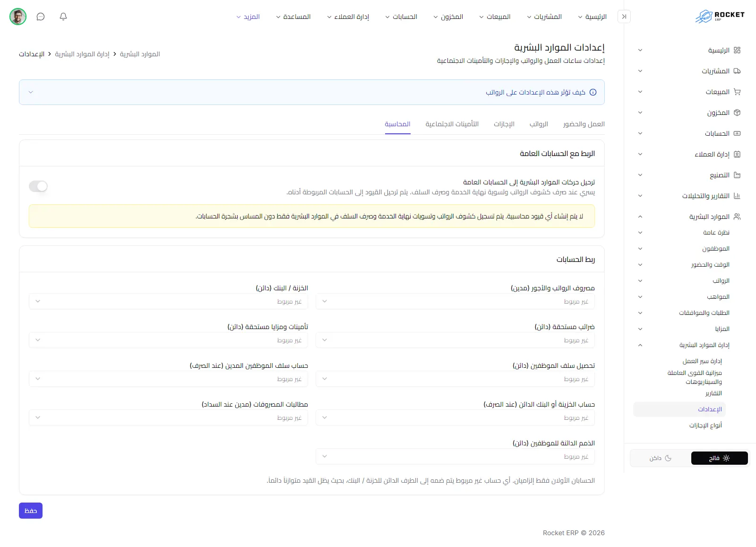This screenshot has height=547, width=756.
Task: Switch to الإجازات tab
Action: pos(504,124)
